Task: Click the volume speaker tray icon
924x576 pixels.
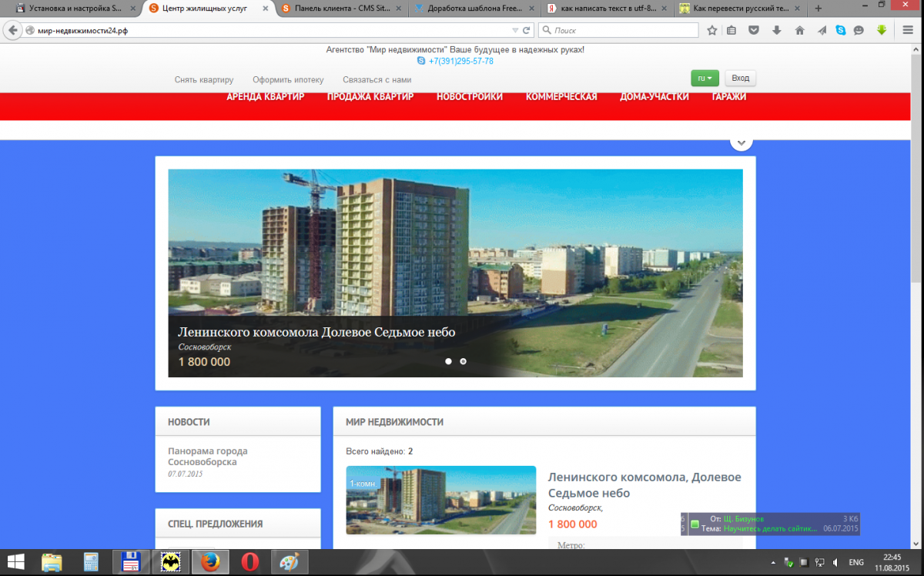Action: click(836, 562)
